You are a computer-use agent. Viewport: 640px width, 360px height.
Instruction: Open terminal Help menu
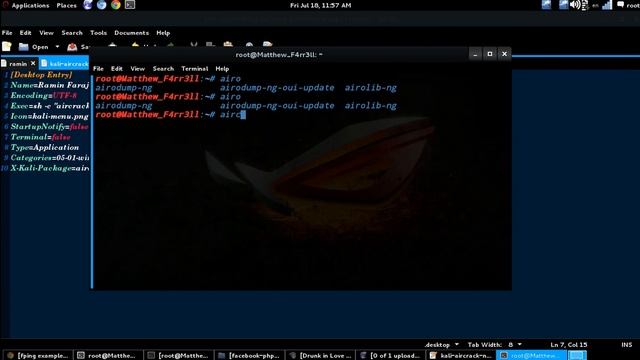point(222,69)
